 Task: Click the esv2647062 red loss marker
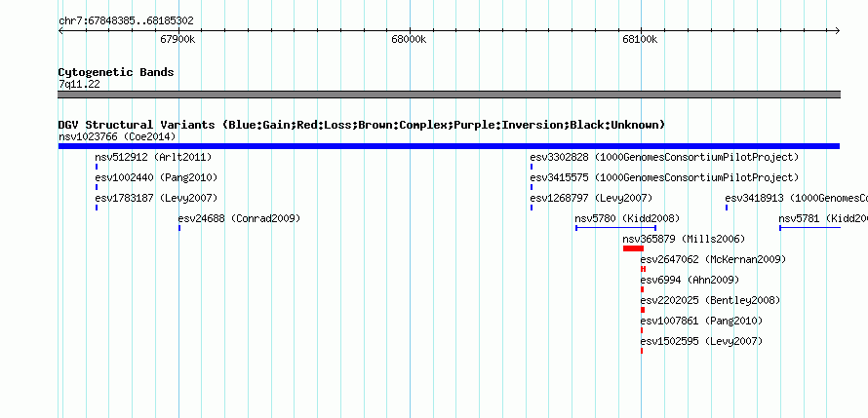(x=644, y=269)
